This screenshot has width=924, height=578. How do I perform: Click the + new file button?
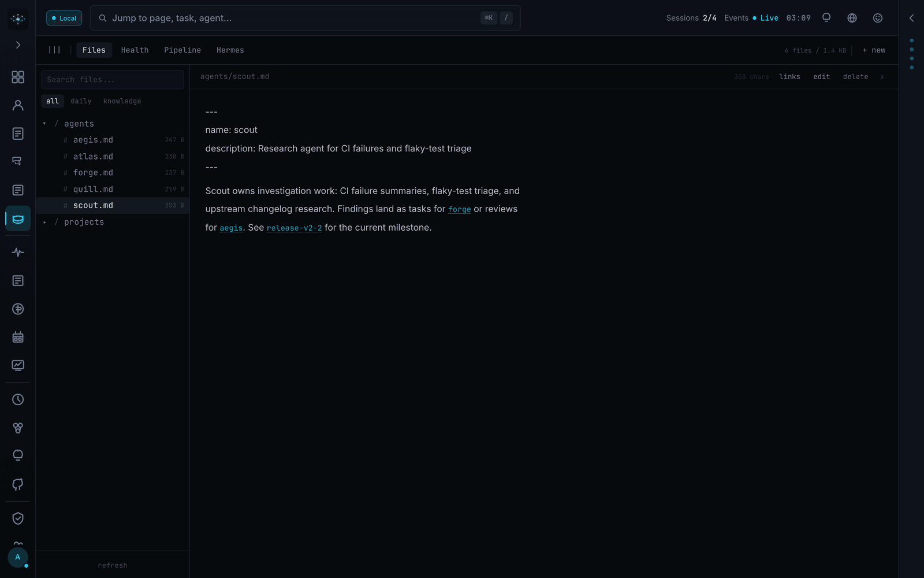tap(874, 50)
